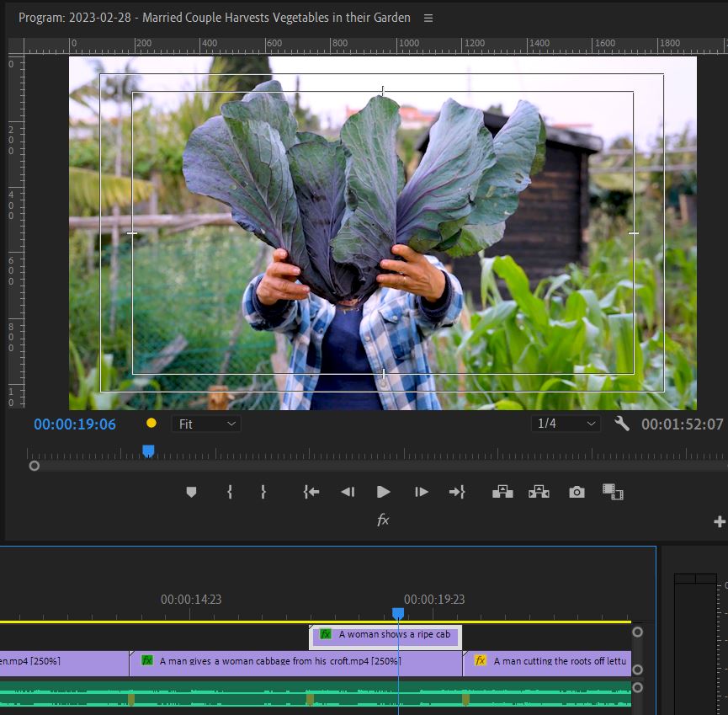Jump to the Out point

(x=457, y=492)
